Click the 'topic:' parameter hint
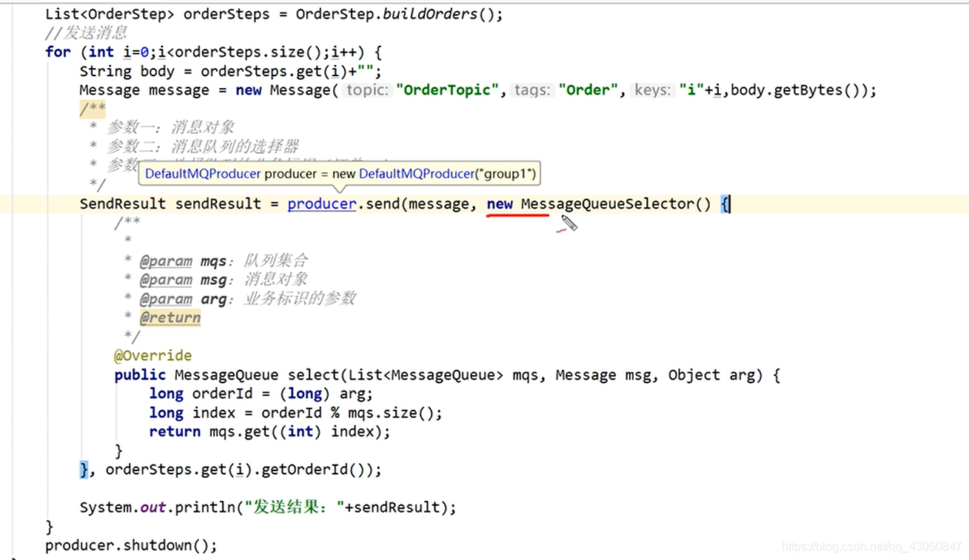The height and width of the screenshot is (560, 969). point(367,90)
